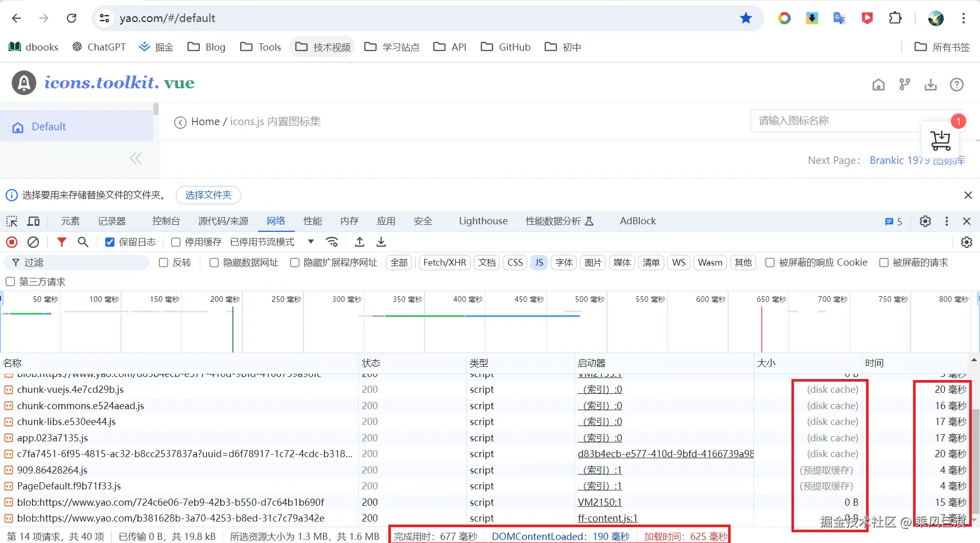The height and width of the screenshot is (543, 980).
Task: Open 所有书签 folder
Action: point(942,47)
